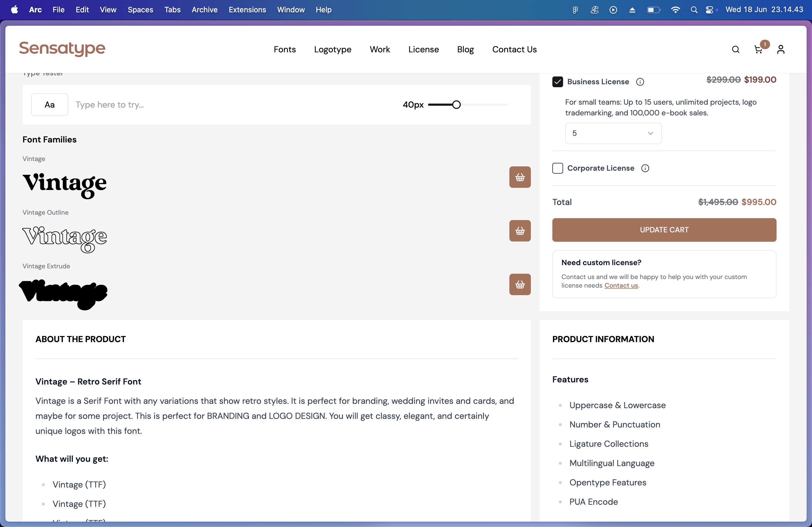Uncheck the Business License checkbox
812x527 pixels.
557,82
